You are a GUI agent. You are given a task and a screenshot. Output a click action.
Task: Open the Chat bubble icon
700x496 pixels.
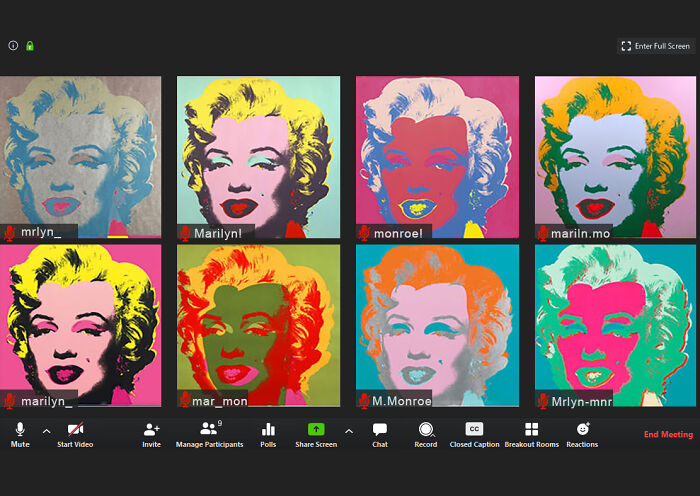pyautogui.click(x=380, y=429)
